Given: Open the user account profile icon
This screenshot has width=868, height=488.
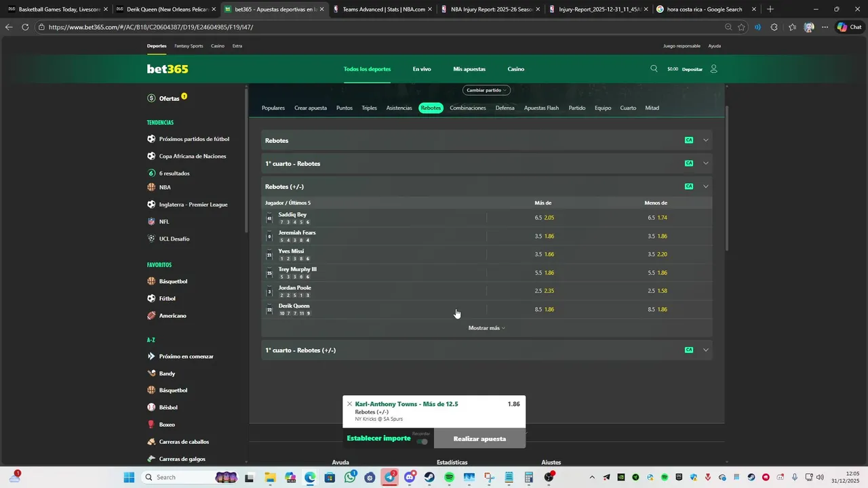Looking at the screenshot, I should coord(713,68).
